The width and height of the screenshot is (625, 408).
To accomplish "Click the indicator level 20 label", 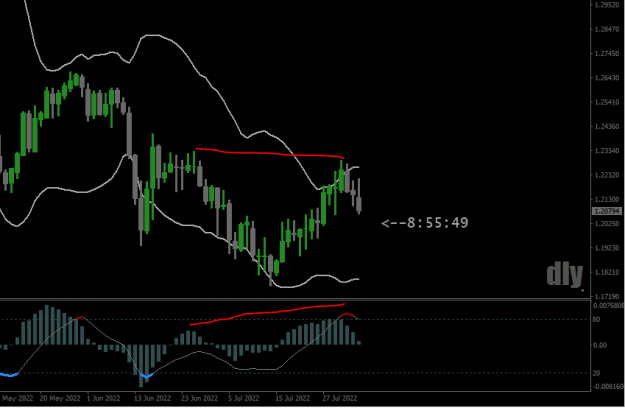I will (x=597, y=373).
